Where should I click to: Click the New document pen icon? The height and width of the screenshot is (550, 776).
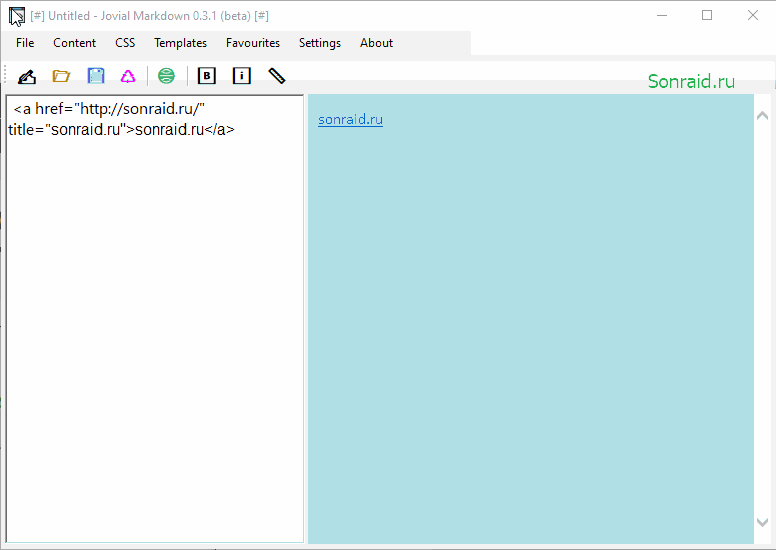pos(27,76)
